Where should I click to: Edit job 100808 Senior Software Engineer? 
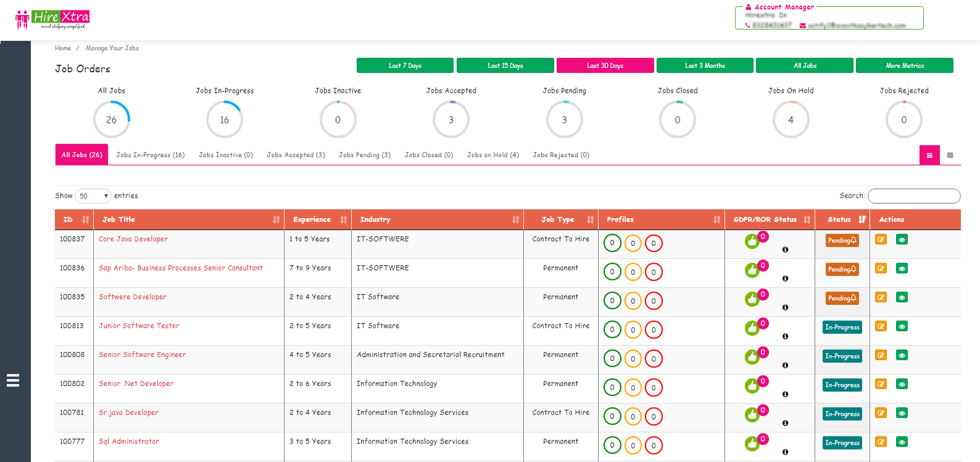(x=881, y=355)
